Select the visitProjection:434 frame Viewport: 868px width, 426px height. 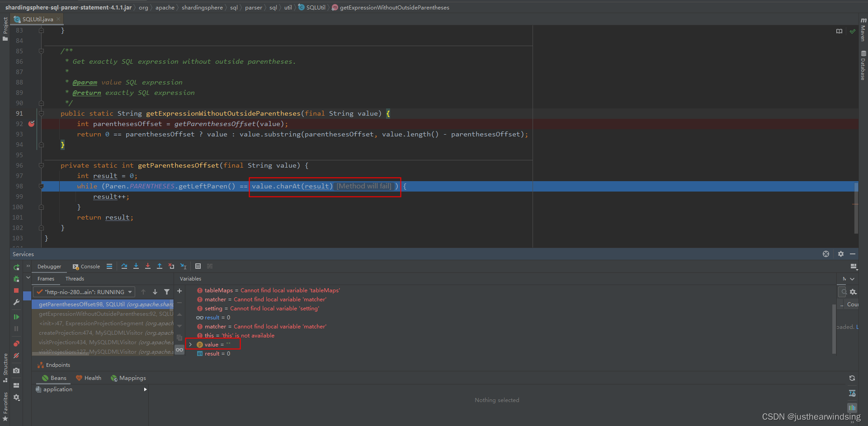coord(103,342)
